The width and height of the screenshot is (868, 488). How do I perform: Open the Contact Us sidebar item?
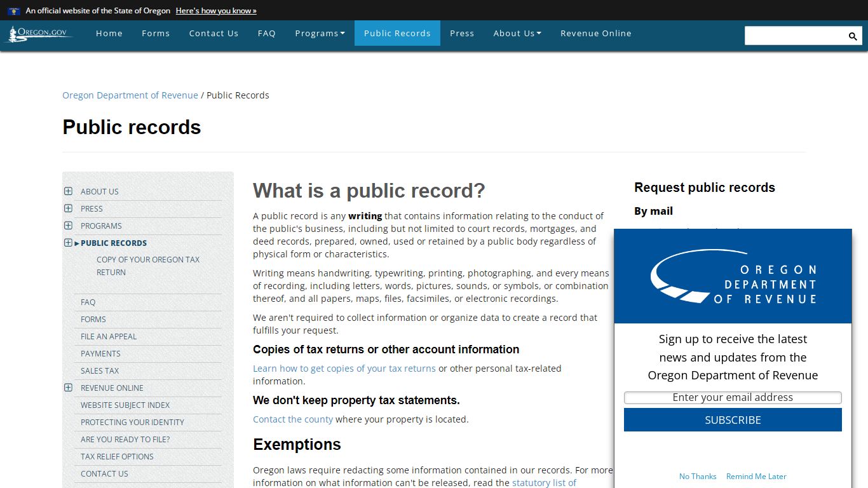coord(104,474)
